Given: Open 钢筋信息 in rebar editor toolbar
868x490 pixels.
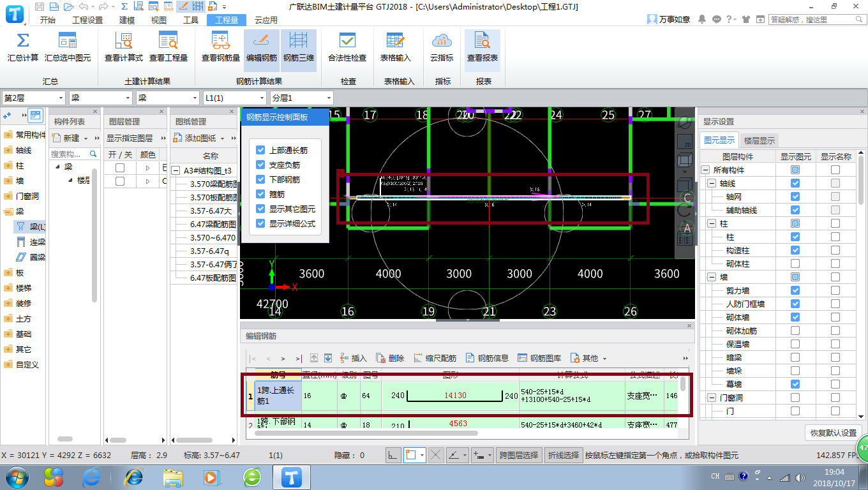Looking at the screenshot, I should [x=487, y=358].
